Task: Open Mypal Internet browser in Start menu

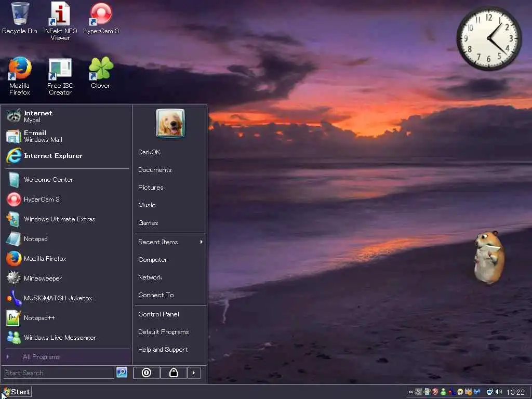Action: tap(67, 116)
